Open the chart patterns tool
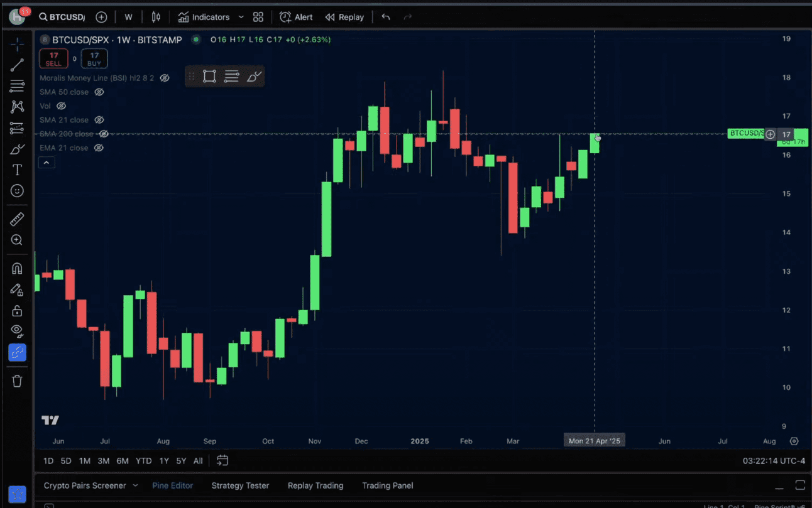 click(17, 107)
